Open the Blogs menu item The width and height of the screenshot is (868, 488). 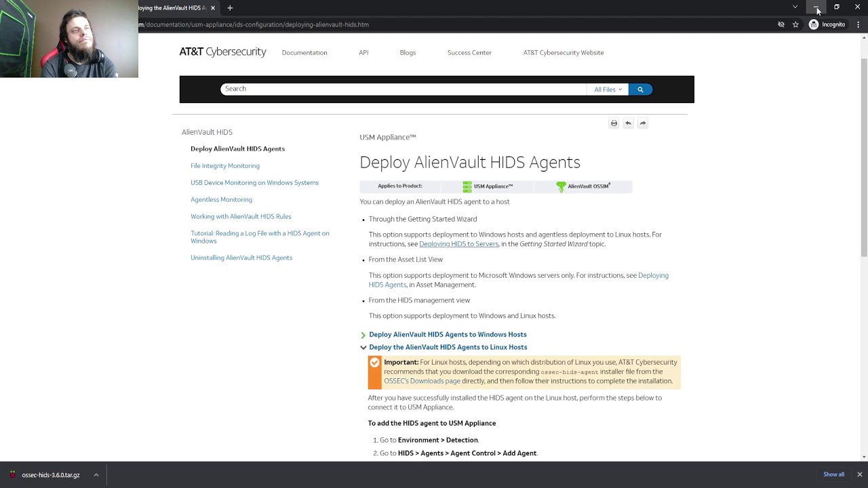click(x=408, y=52)
